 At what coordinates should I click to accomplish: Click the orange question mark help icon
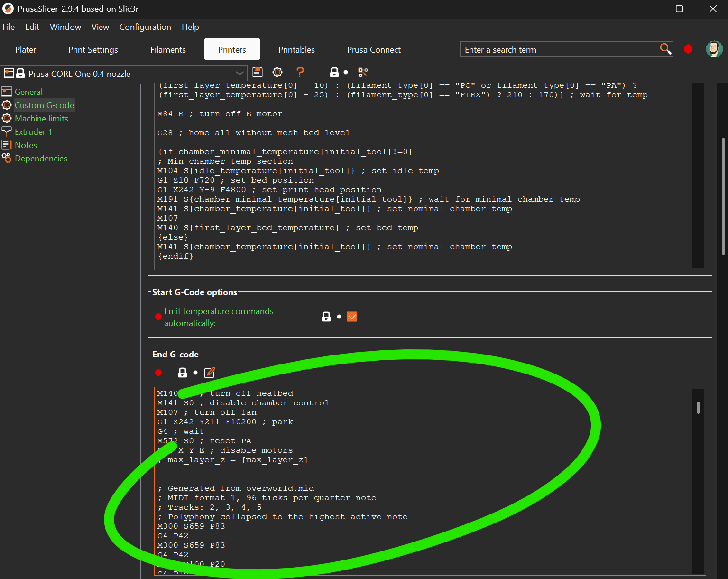[300, 72]
